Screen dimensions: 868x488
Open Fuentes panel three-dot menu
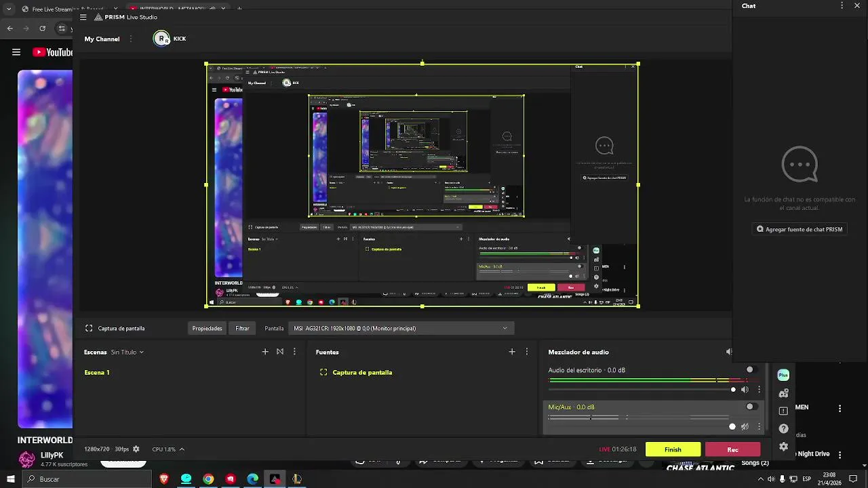[x=527, y=352]
